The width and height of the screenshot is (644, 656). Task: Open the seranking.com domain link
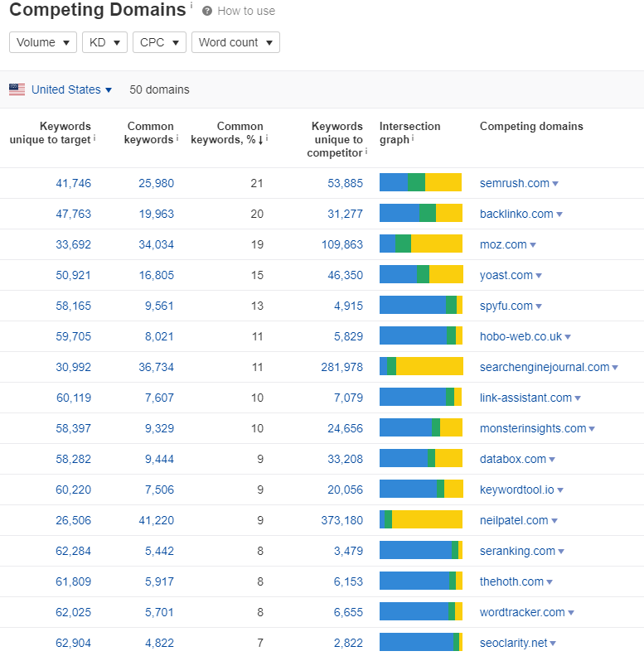point(517,551)
